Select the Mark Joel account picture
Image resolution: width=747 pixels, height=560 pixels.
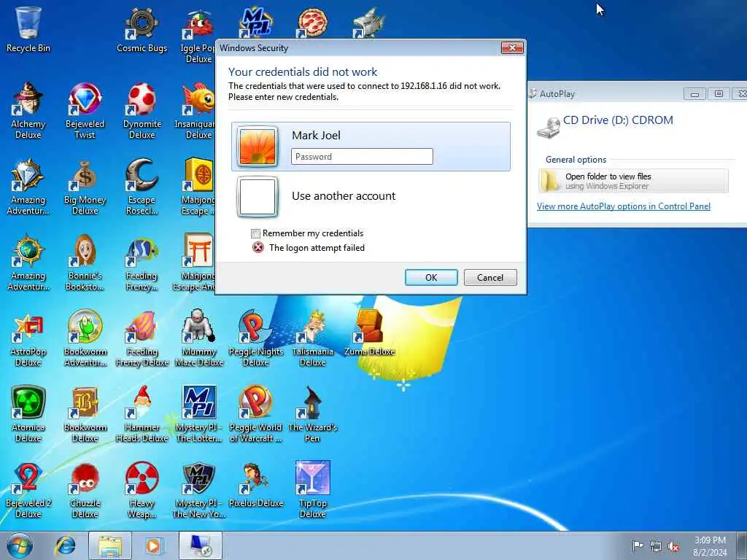(x=258, y=147)
